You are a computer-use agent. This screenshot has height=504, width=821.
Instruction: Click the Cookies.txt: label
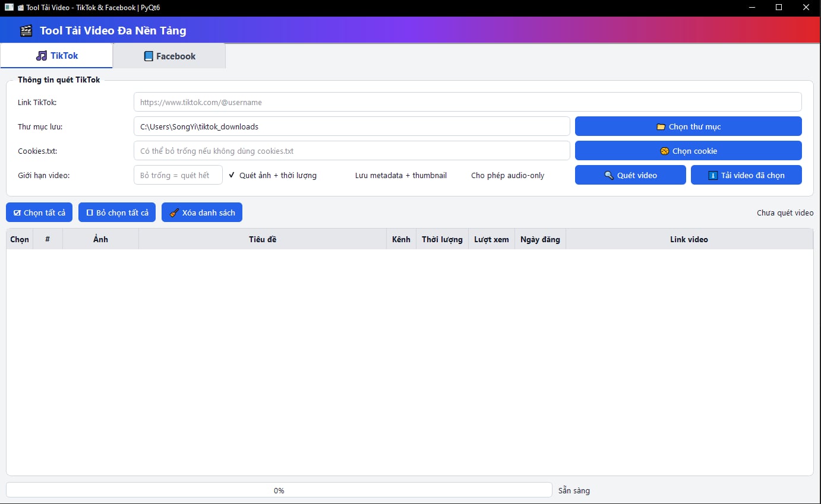pos(37,151)
